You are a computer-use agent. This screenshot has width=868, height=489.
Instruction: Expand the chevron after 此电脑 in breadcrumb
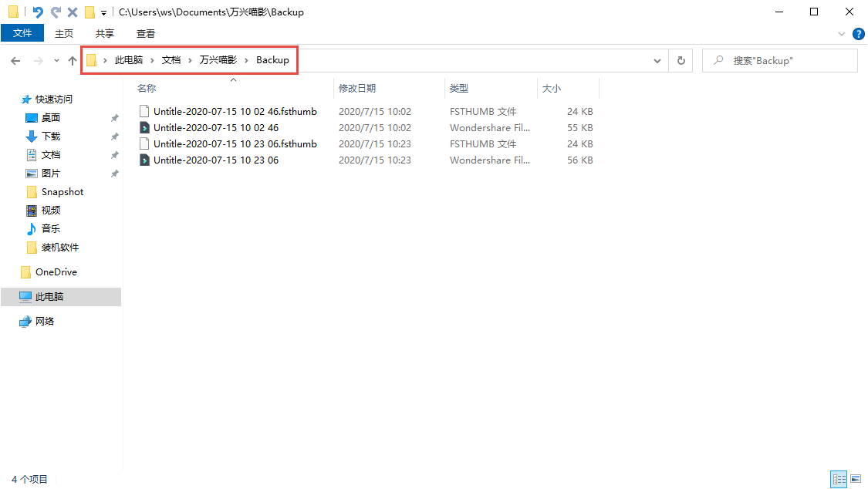[x=152, y=60]
